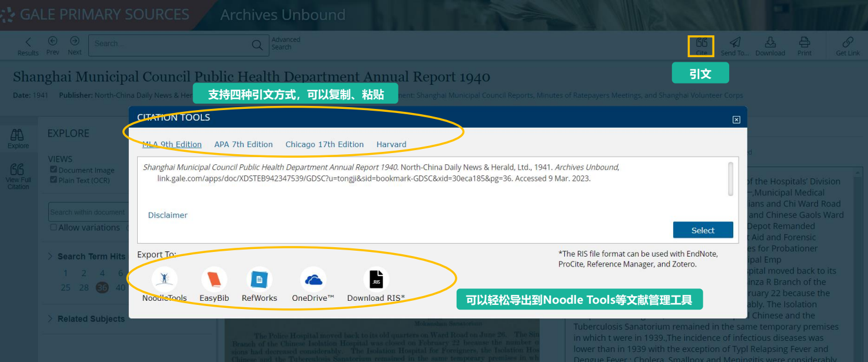Click the Download toolbar icon
Screen dimensions: 868x362
(x=770, y=46)
